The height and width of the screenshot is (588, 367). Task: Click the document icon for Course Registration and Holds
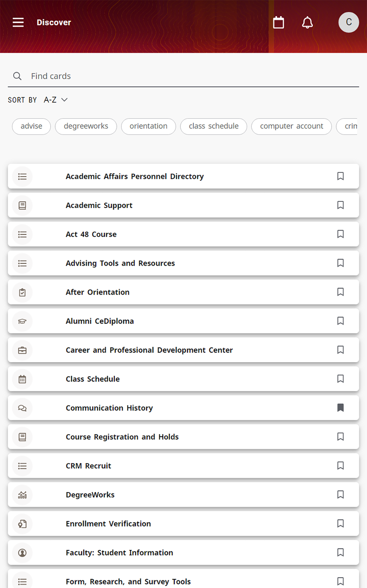[22, 437]
